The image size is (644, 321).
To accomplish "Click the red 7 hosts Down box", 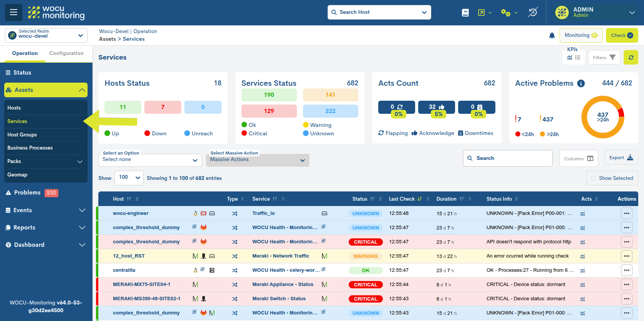I will (163, 107).
